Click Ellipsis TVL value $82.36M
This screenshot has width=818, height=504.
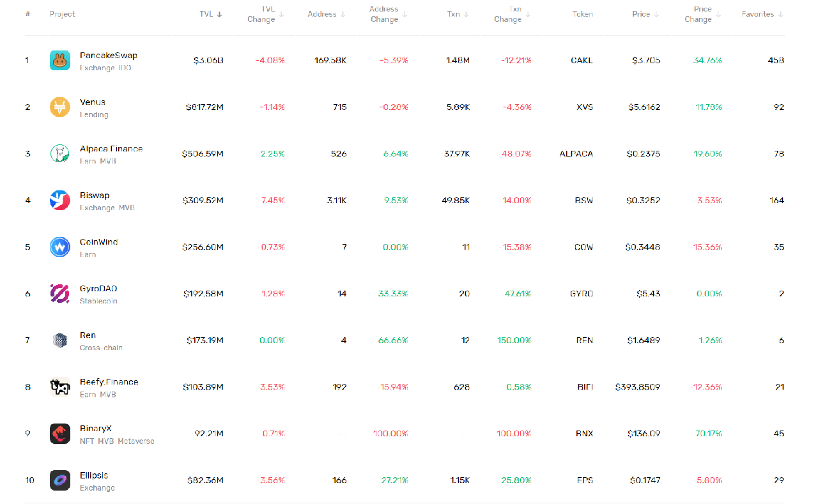pyautogui.click(x=205, y=480)
